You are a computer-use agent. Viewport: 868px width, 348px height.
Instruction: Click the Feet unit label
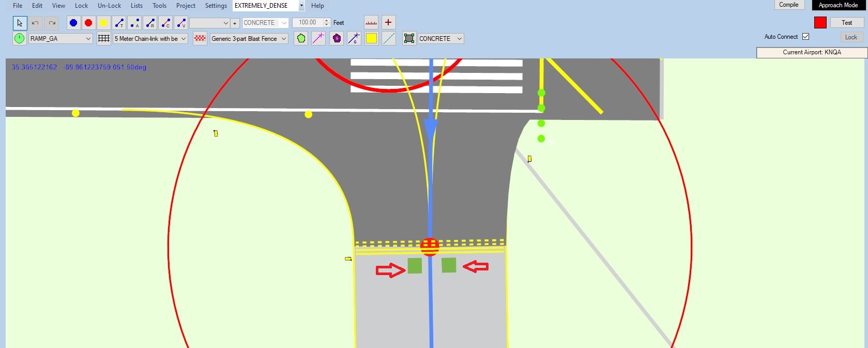[339, 23]
